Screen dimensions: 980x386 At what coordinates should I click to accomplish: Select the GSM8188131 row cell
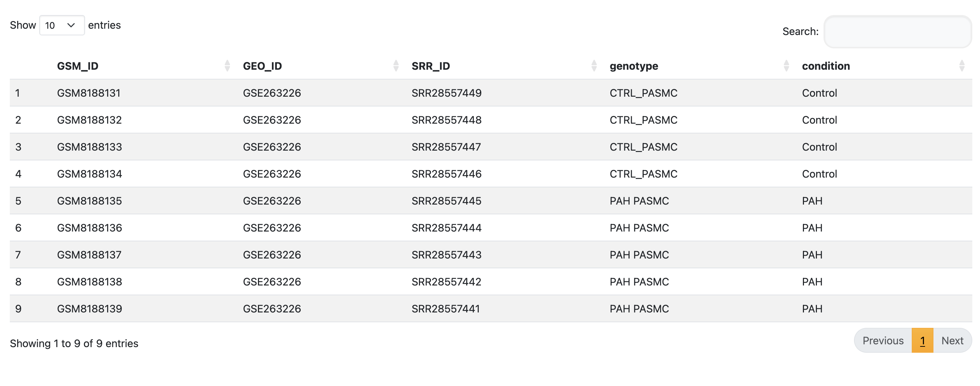pyautogui.click(x=89, y=93)
